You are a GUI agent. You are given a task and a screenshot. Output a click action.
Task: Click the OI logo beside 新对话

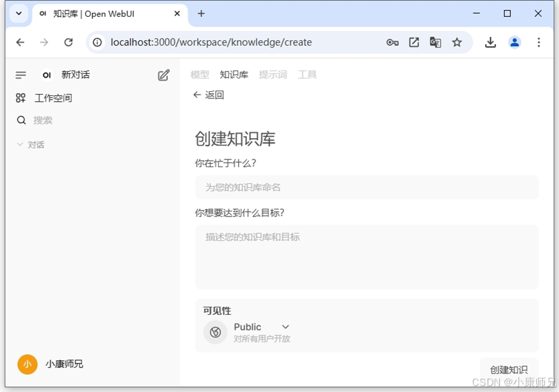[x=47, y=75]
